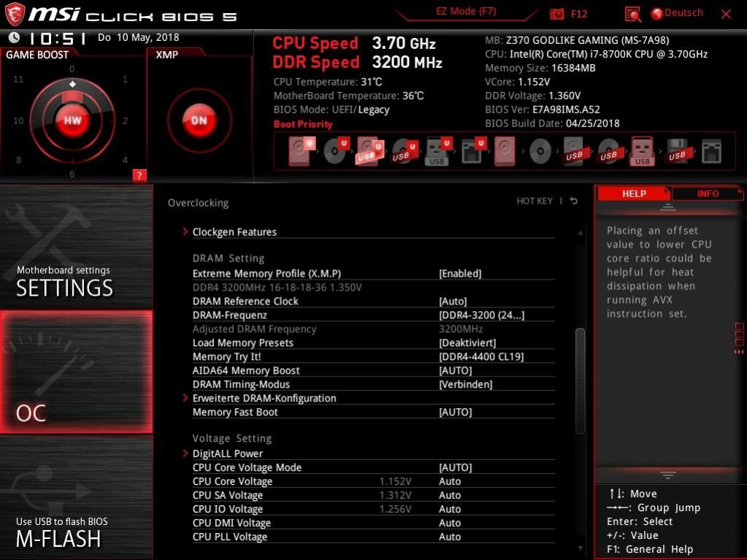This screenshot has width=747, height=560.
Task: Select the UEFI network boot device icon
Action: click(472, 151)
